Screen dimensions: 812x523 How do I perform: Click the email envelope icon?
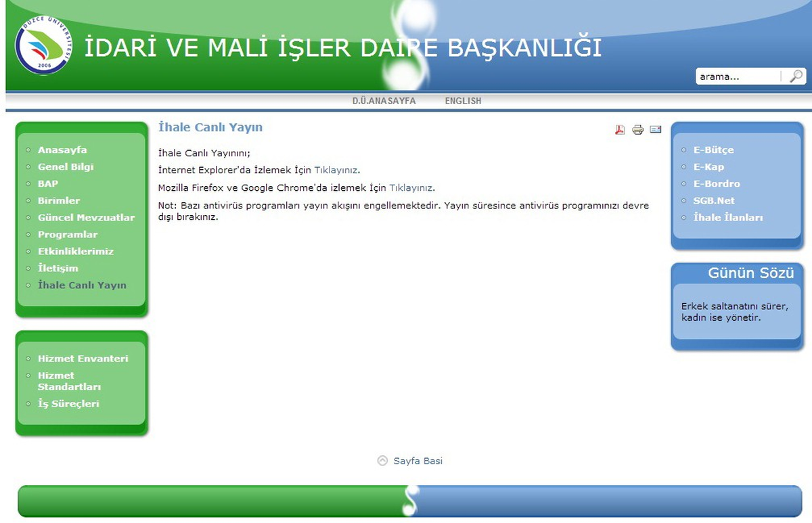pyautogui.click(x=655, y=129)
